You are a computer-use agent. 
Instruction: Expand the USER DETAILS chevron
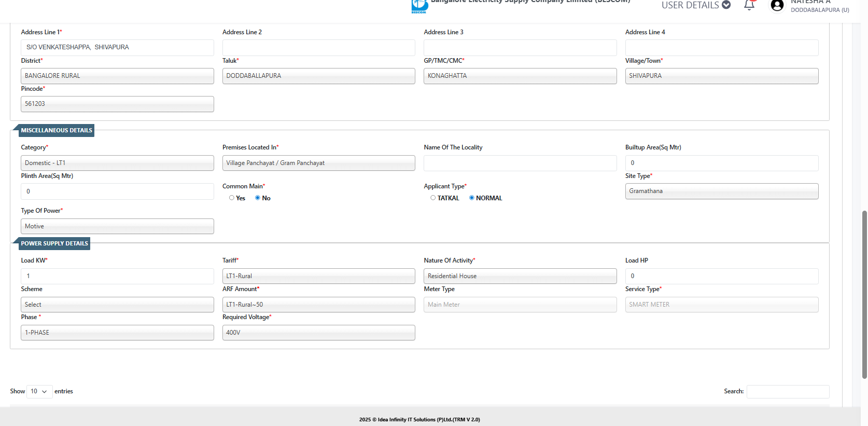point(726,5)
